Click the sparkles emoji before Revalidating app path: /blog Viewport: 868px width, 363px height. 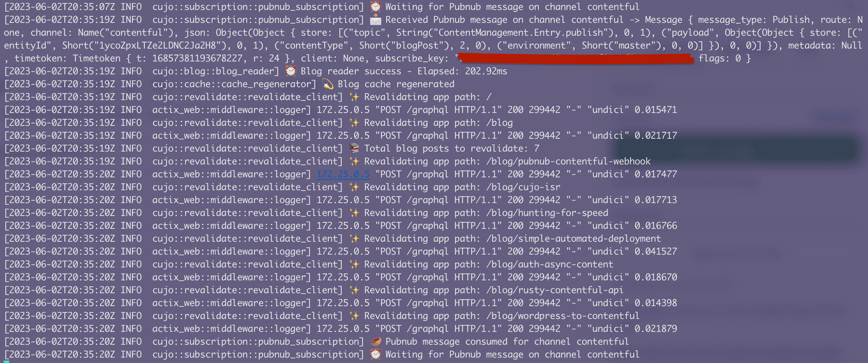(354, 123)
